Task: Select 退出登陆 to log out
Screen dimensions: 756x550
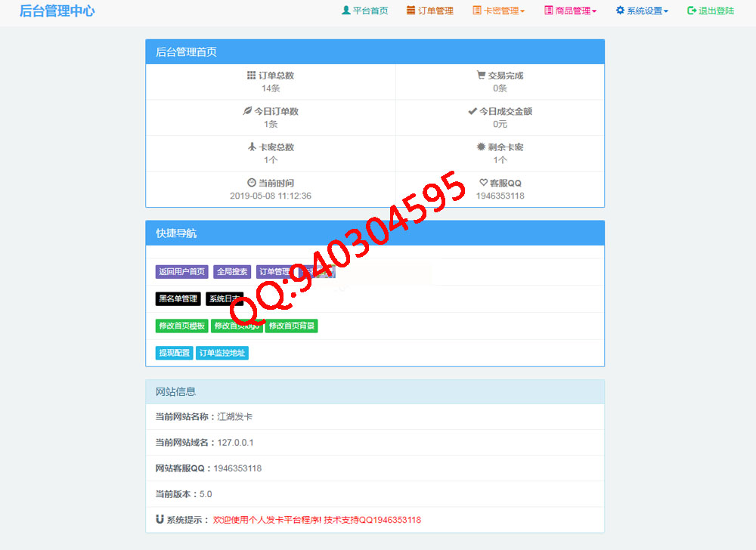Action: tap(716, 11)
